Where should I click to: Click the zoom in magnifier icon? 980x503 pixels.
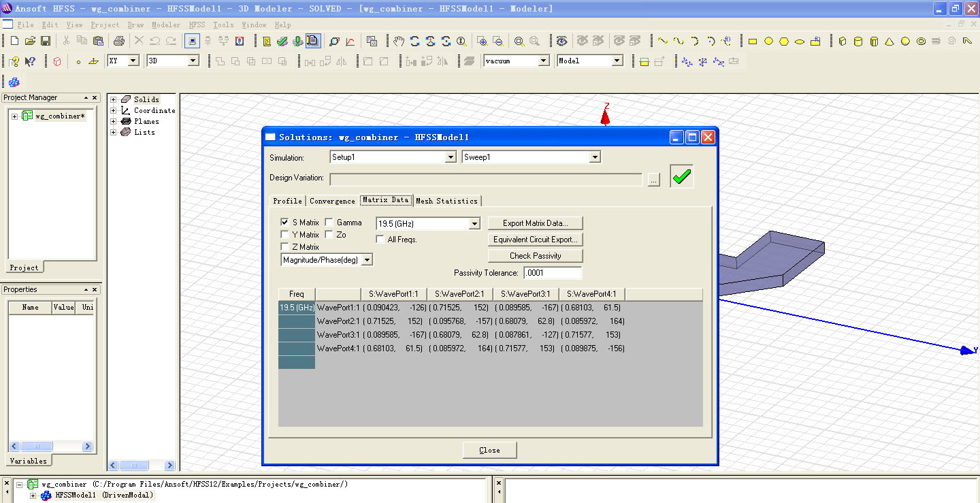pos(483,41)
